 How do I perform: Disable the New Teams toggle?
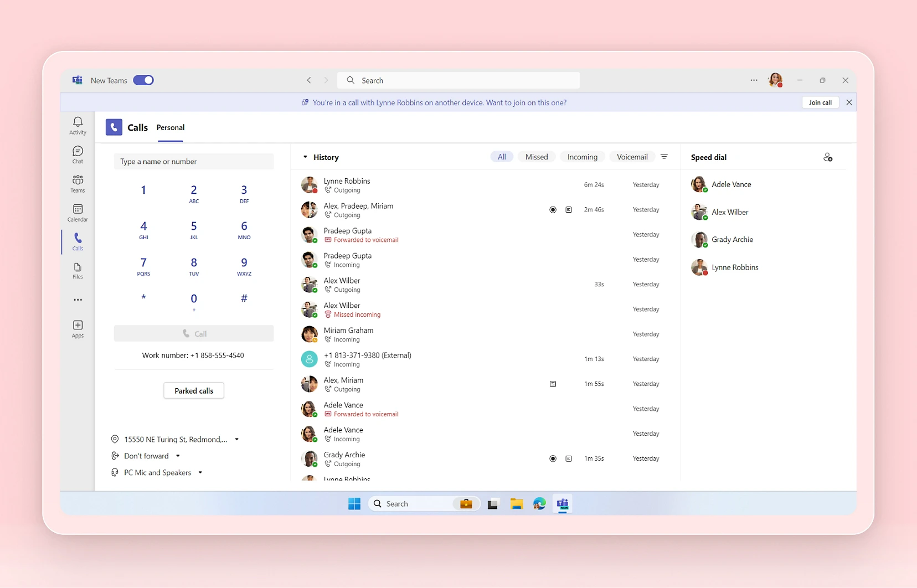[x=143, y=80]
